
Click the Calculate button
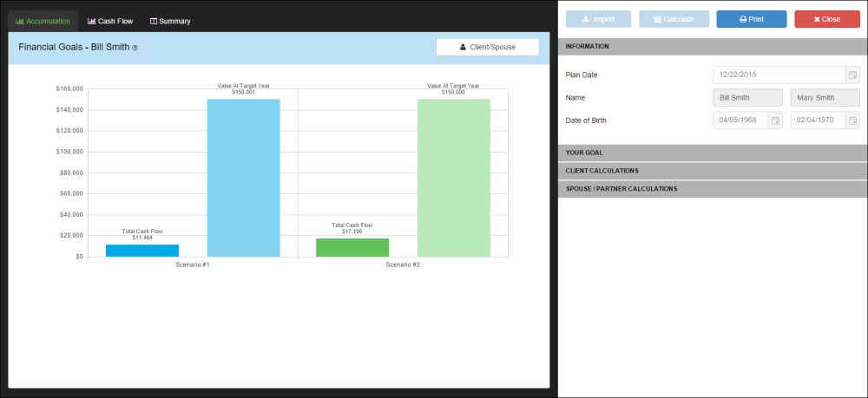(x=674, y=19)
